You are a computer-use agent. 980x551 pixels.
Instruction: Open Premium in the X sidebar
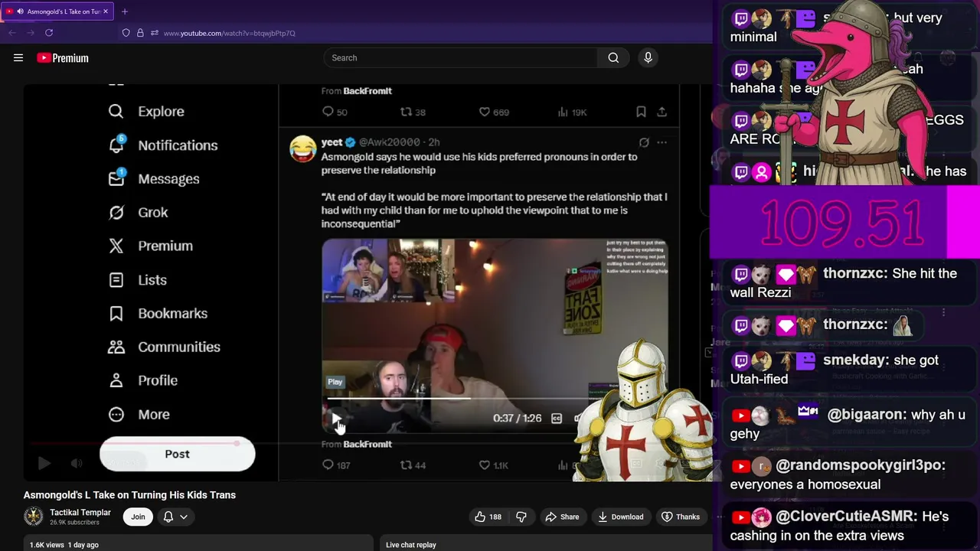[x=150, y=246]
